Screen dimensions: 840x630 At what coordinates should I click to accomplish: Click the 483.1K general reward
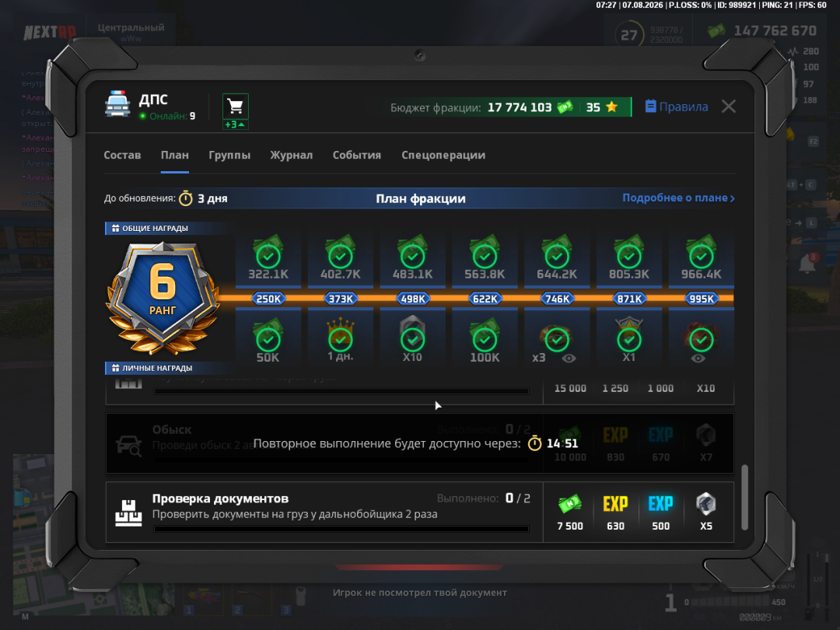tap(412, 257)
